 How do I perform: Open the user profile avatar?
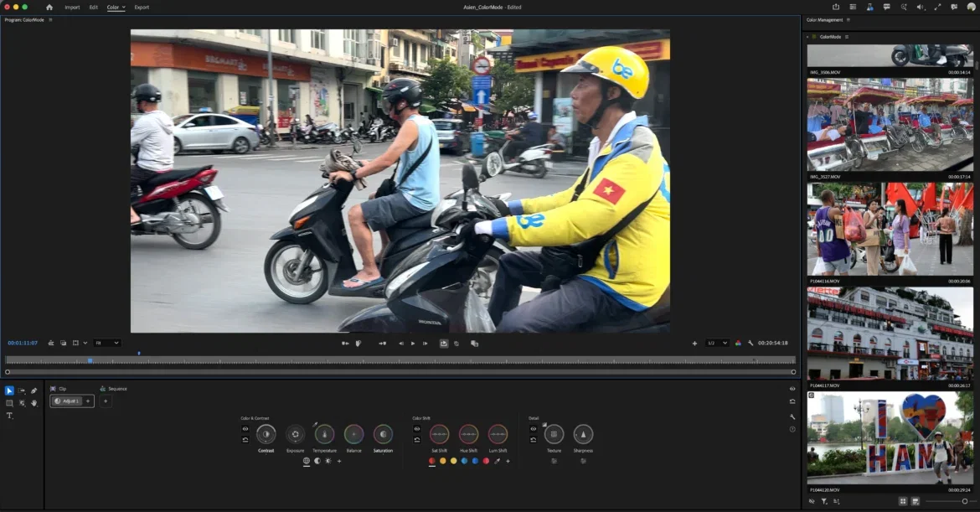click(x=972, y=7)
